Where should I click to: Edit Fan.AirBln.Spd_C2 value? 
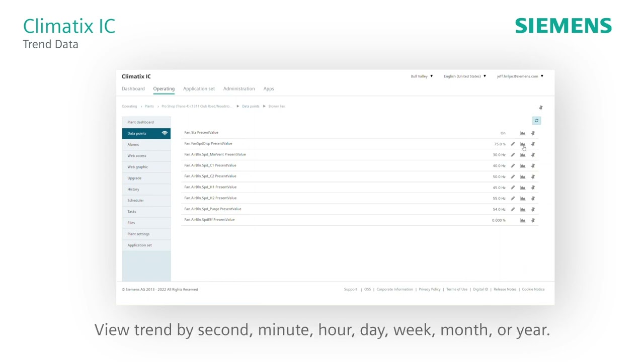click(513, 177)
